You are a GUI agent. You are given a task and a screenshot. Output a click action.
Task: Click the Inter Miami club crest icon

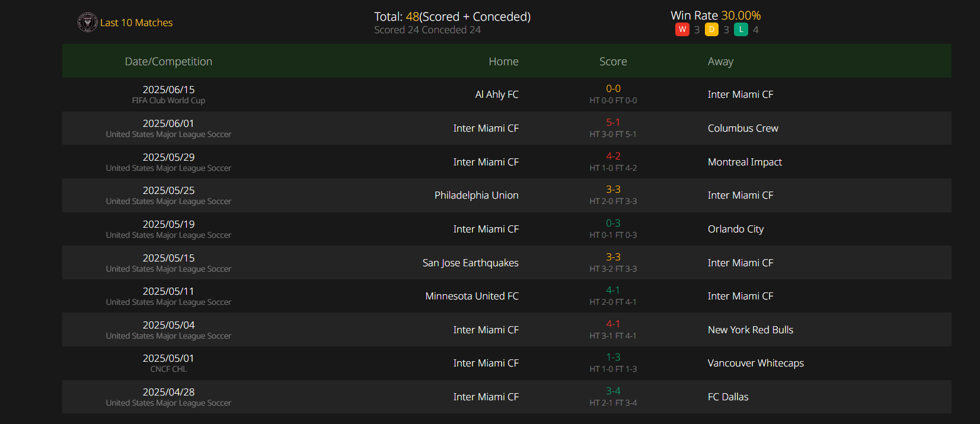(x=87, y=23)
